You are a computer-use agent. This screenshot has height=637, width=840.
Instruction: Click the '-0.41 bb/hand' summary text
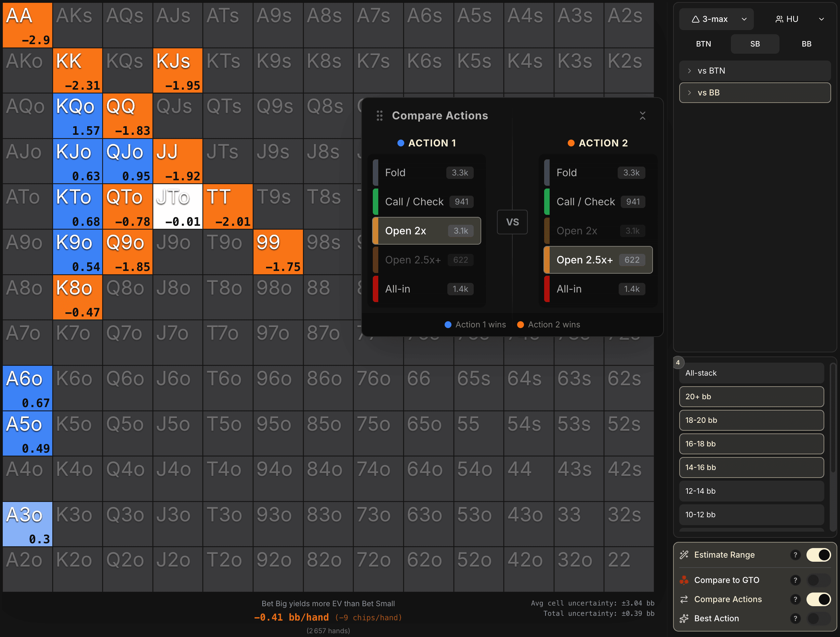291,617
